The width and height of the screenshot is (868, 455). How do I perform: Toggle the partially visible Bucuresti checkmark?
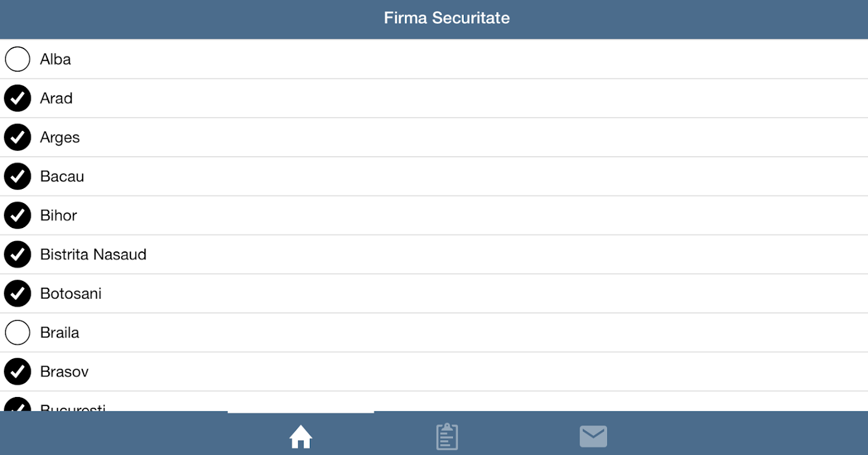pyautogui.click(x=18, y=404)
